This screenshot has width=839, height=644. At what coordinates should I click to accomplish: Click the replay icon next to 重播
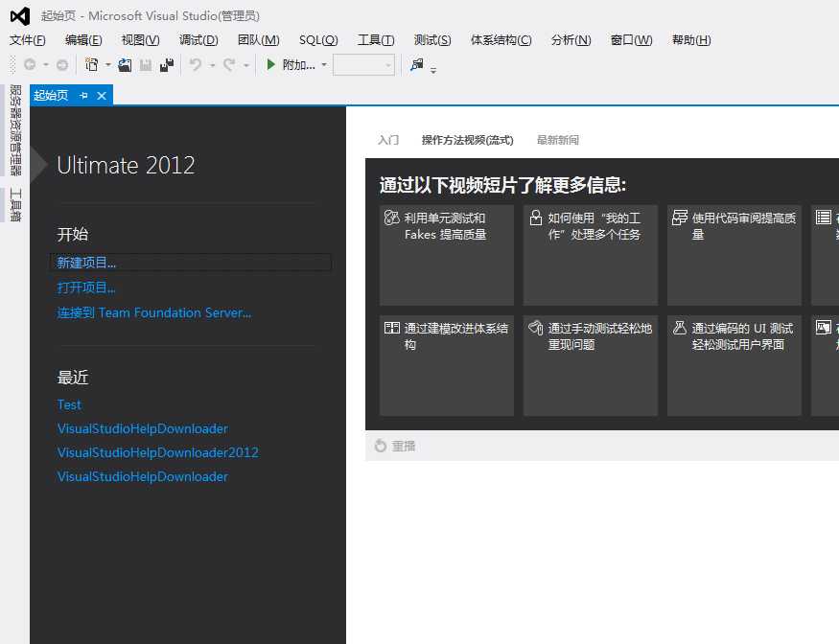381,446
